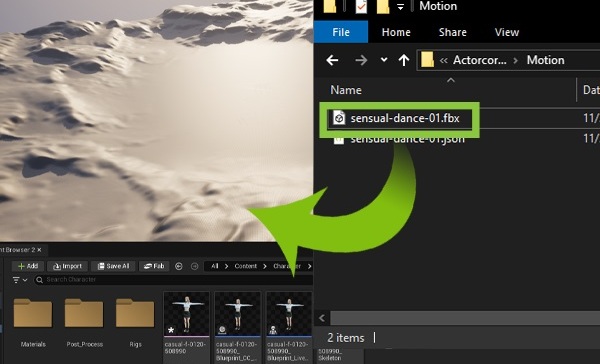Select the Content breadcrumb segment
Viewport: 600px width, 364px height.
[x=246, y=266]
